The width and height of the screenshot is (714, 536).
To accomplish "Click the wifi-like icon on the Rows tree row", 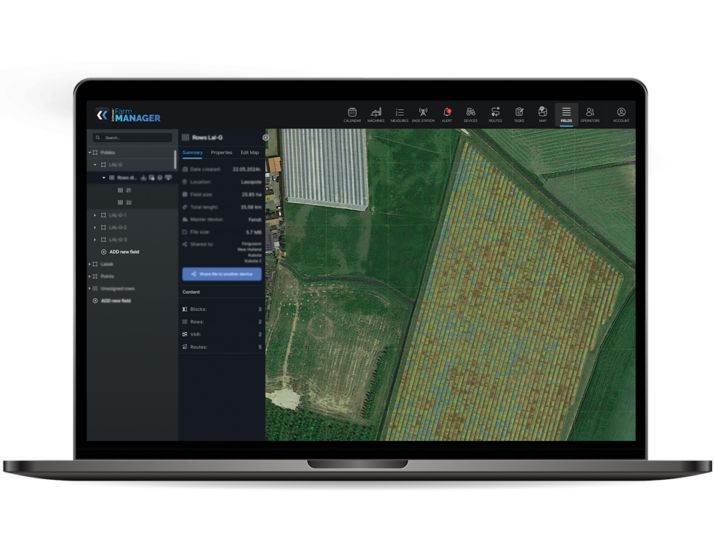I will 168,178.
